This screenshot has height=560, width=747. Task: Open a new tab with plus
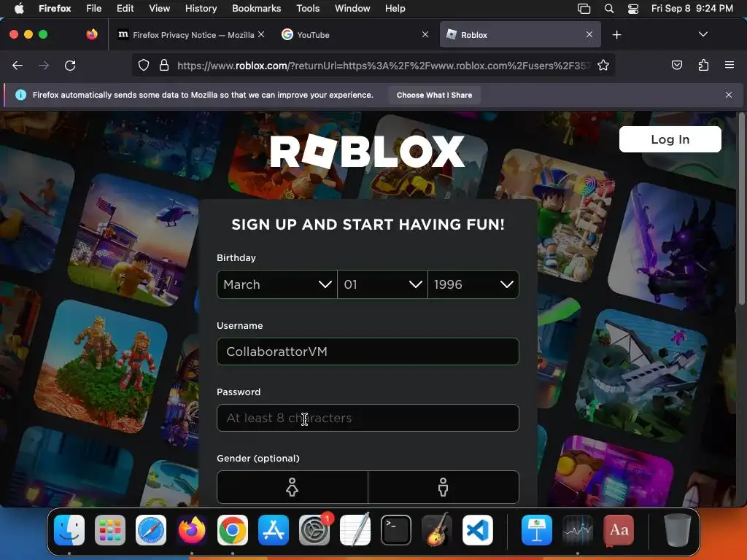(616, 35)
